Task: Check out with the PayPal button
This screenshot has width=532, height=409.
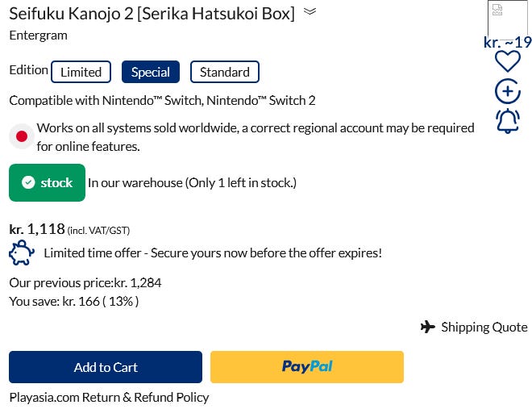Action: pyautogui.click(x=306, y=367)
